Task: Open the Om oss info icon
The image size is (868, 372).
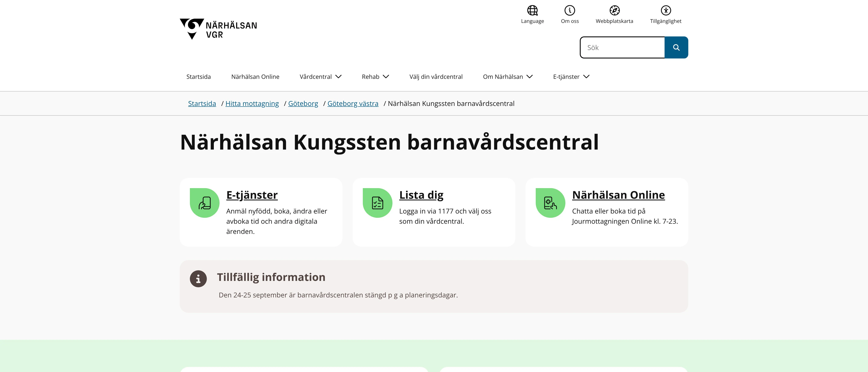Action: (x=570, y=10)
